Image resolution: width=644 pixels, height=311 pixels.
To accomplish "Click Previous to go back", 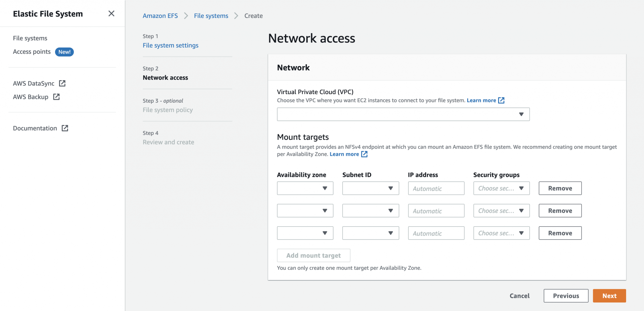I will tap(566, 296).
